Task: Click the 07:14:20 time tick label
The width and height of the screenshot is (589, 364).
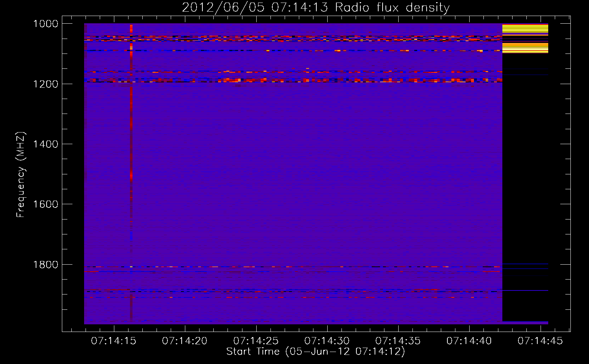Action: coord(185,341)
